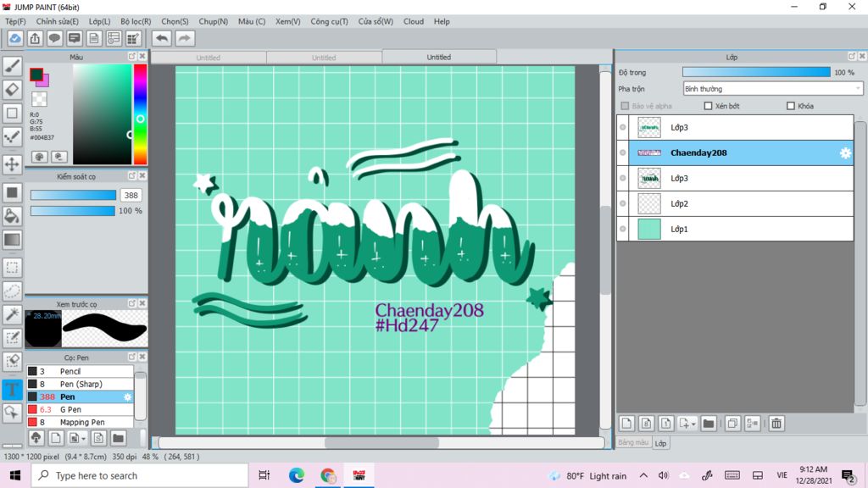The height and width of the screenshot is (488, 868).
Task: Select the Brush tool in the left toolbar
Action: (x=12, y=66)
